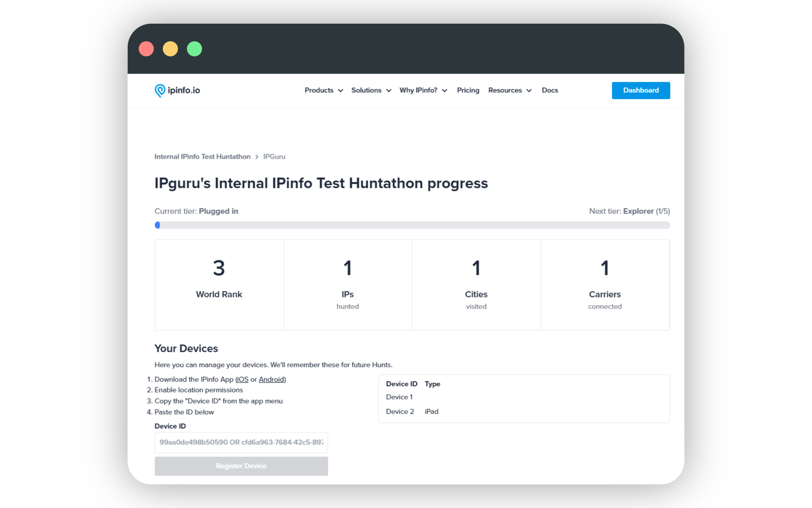
Task: Expand the Why IPinfo? menu
Action: click(423, 90)
